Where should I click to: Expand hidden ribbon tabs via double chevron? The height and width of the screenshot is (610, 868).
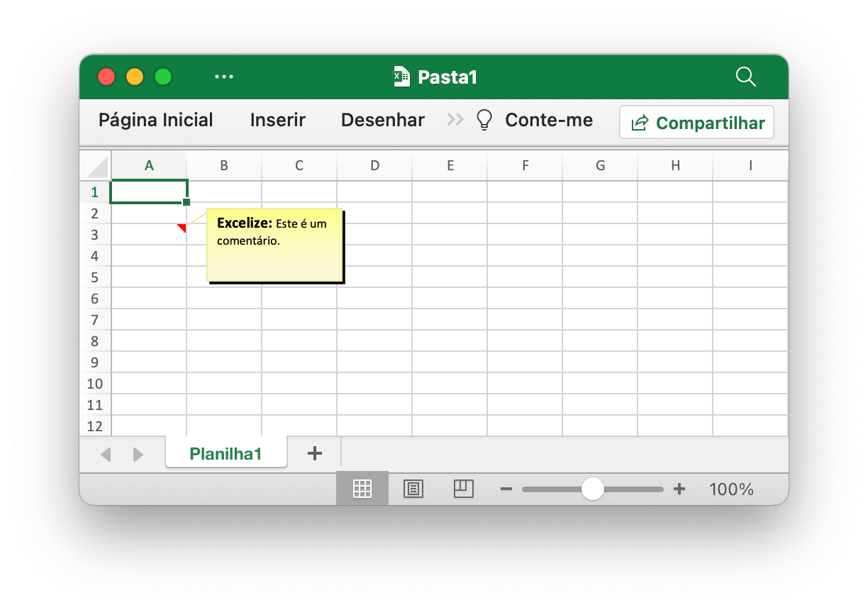click(x=455, y=120)
